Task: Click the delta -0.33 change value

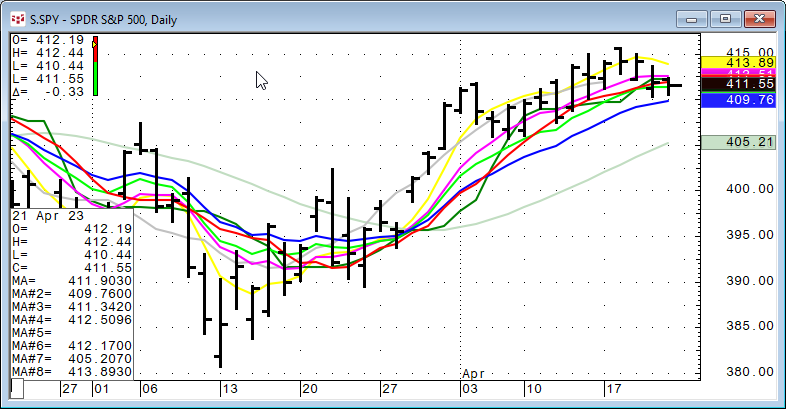Action: click(x=48, y=92)
